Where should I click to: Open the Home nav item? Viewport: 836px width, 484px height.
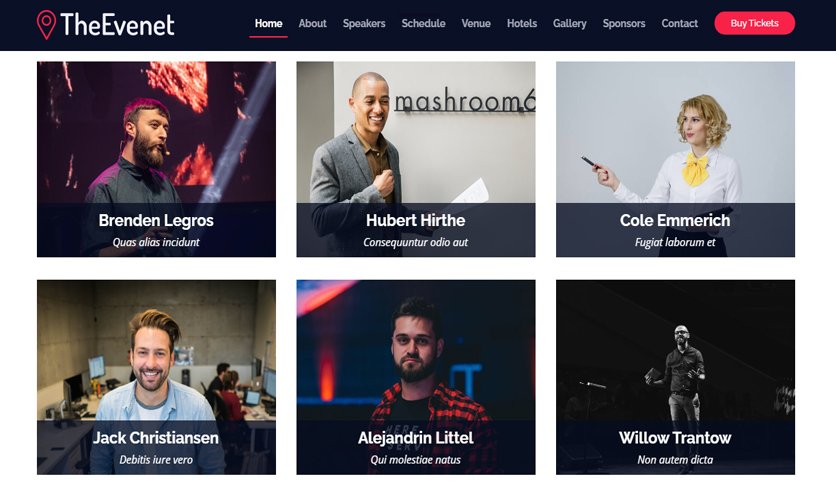click(x=268, y=23)
